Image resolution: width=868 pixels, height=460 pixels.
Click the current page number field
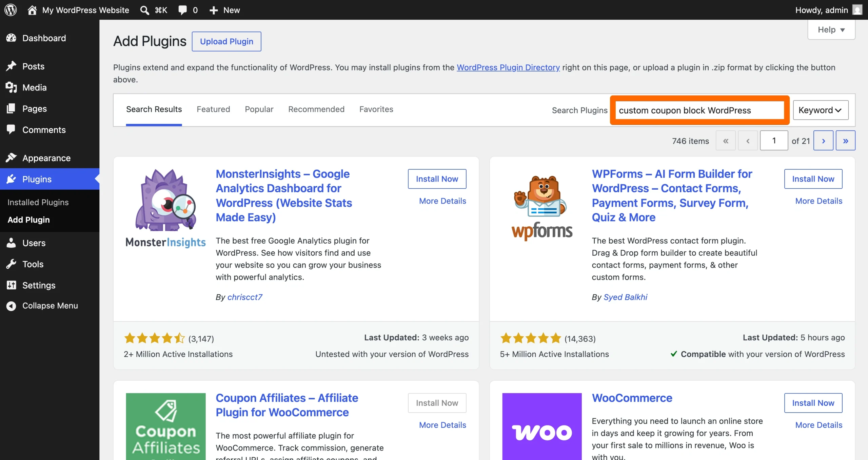click(x=774, y=141)
